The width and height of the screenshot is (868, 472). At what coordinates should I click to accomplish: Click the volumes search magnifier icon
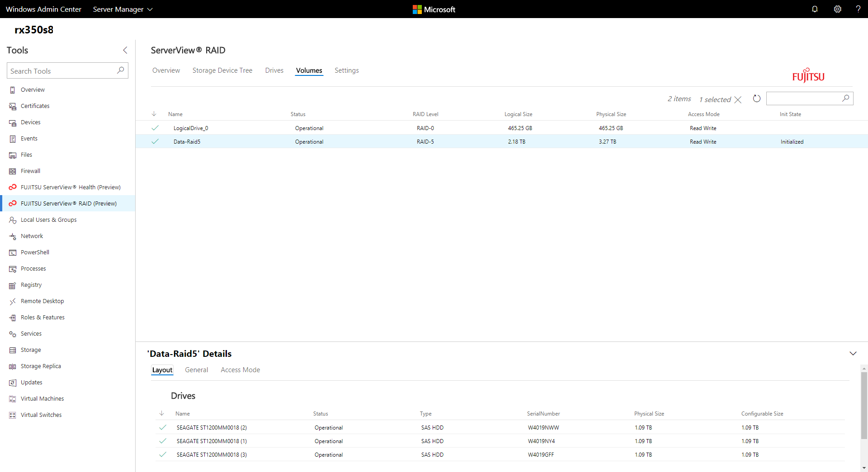click(x=846, y=98)
